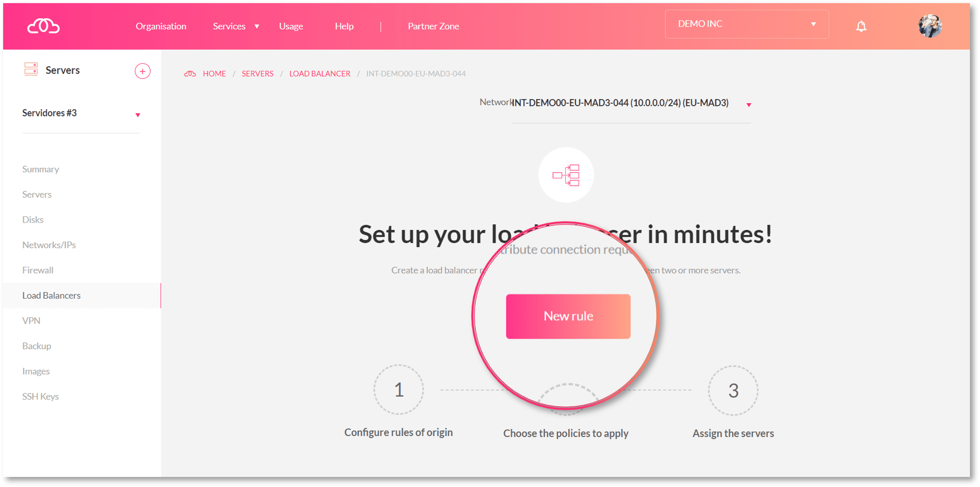
Task: Click the load balancer diagram icon
Action: (x=566, y=177)
